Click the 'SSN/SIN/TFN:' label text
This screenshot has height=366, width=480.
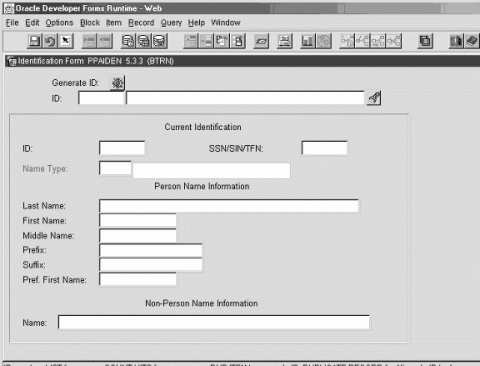pos(236,148)
